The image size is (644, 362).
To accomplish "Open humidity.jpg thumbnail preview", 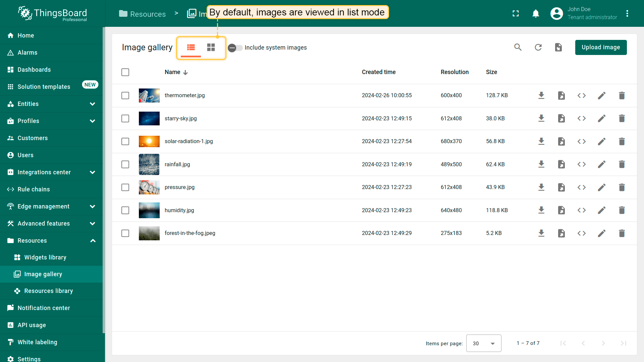I will click(149, 210).
